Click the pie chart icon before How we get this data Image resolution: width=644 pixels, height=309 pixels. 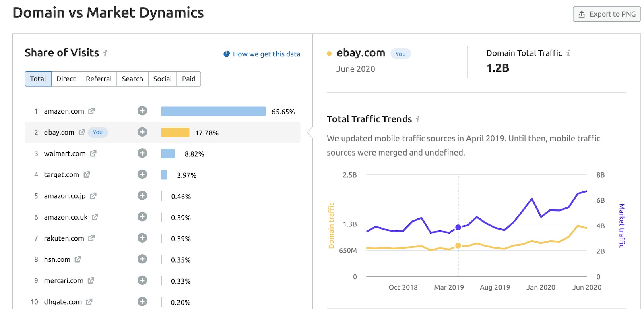(x=227, y=54)
